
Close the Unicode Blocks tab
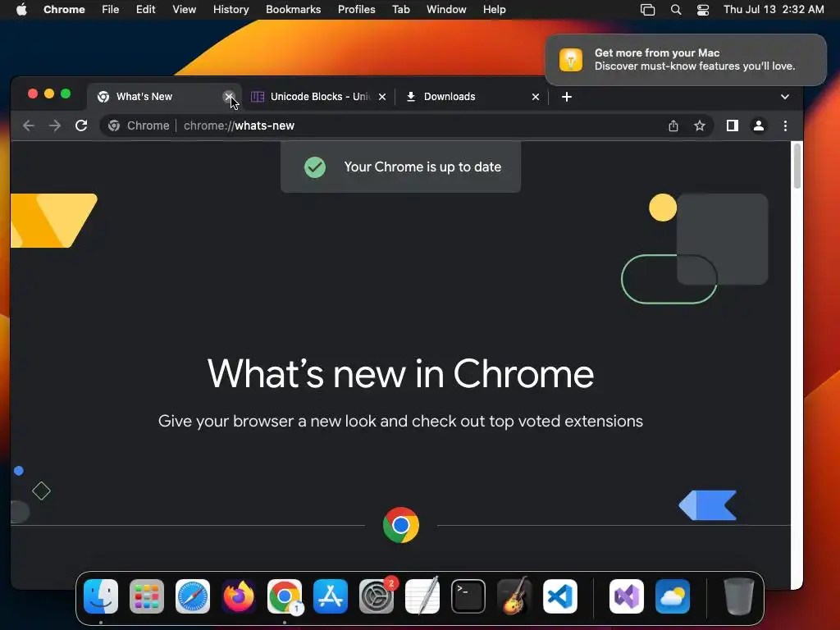click(382, 97)
